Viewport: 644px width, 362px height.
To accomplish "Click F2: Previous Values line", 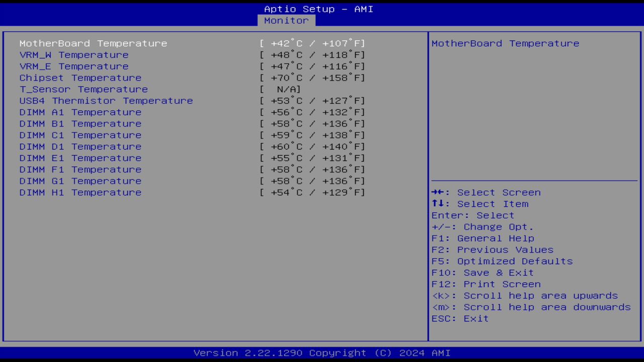I will [493, 250].
